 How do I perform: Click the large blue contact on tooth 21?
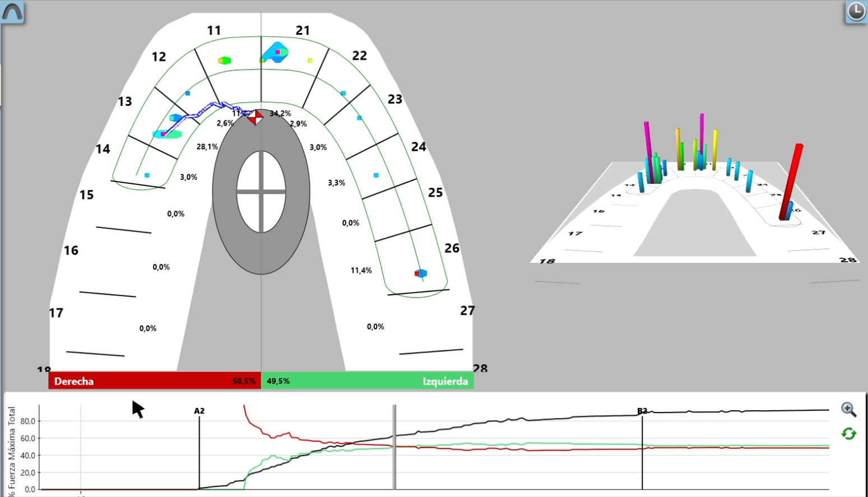tap(275, 52)
